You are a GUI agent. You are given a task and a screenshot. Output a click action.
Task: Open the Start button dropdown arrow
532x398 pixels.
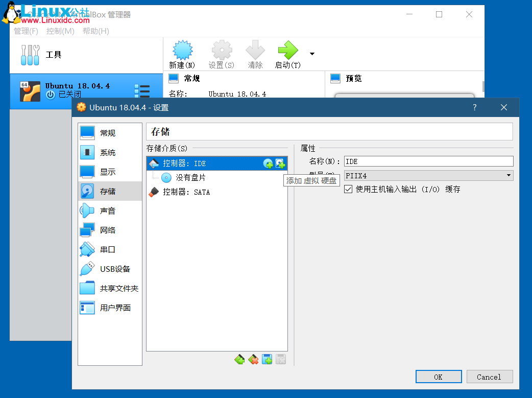coord(312,53)
